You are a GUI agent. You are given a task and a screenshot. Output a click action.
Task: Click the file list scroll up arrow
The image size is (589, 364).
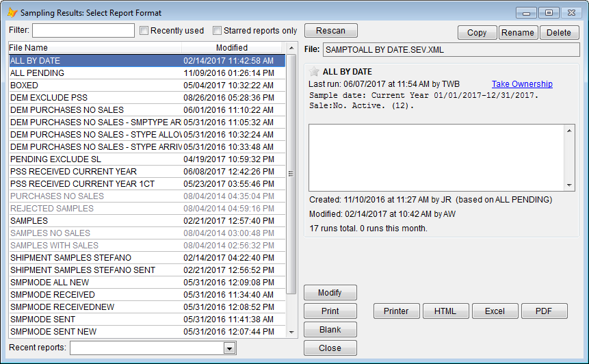tap(291, 48)
